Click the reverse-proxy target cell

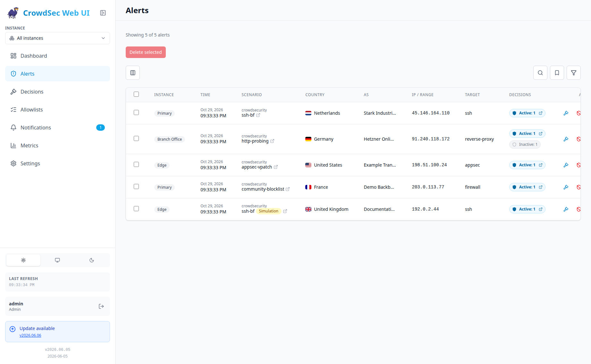point(479,139)
